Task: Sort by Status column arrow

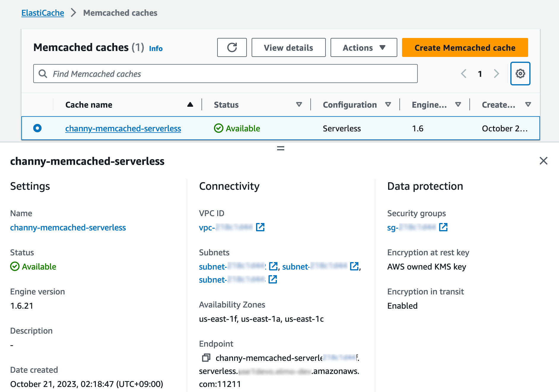Action: [299, 104]
